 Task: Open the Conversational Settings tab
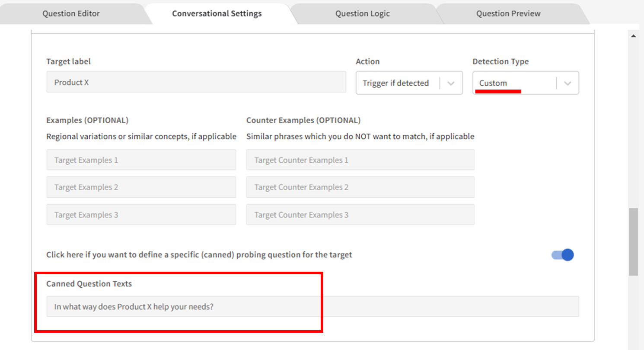(x=217, y=13)
